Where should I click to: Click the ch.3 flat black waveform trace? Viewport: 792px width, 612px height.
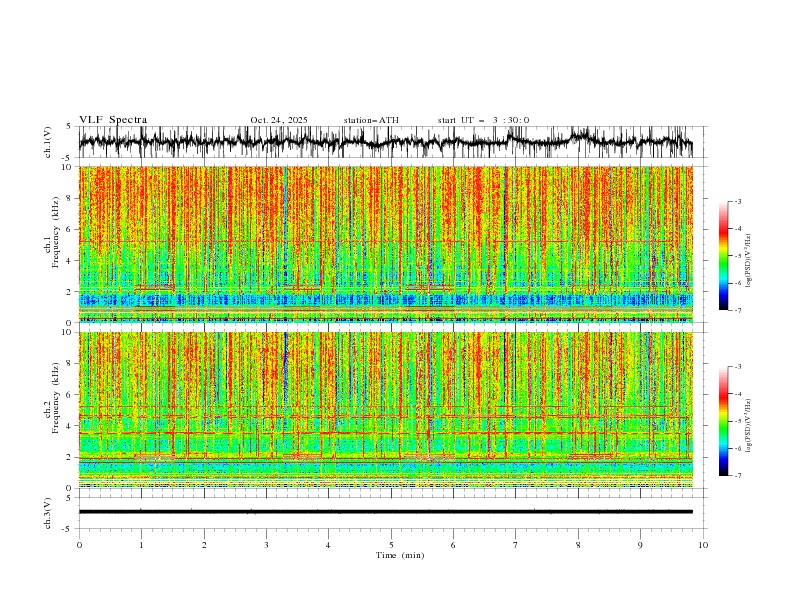pos(385,512)
